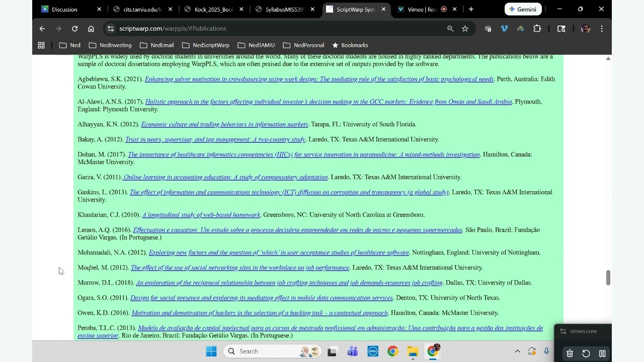Launch Microsoft Teams from the taskbar

353,351
